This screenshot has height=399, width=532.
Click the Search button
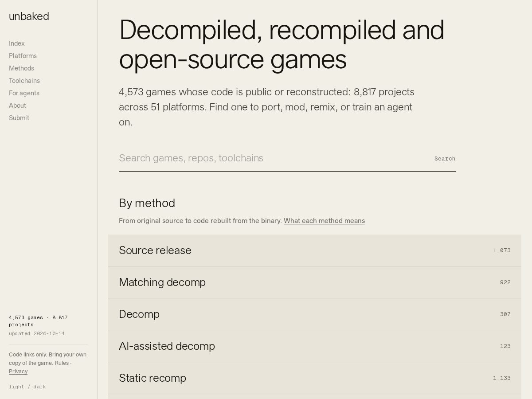[x=445, y=159]
